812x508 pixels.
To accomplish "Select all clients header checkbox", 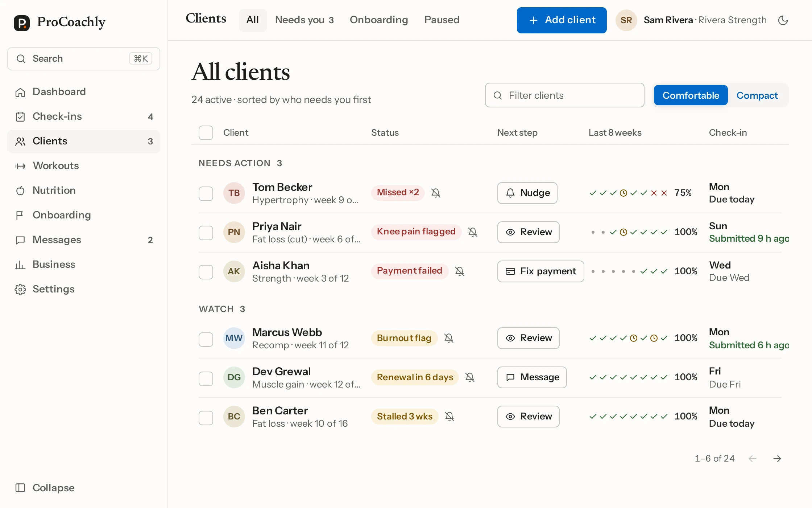I will (206, 133).
